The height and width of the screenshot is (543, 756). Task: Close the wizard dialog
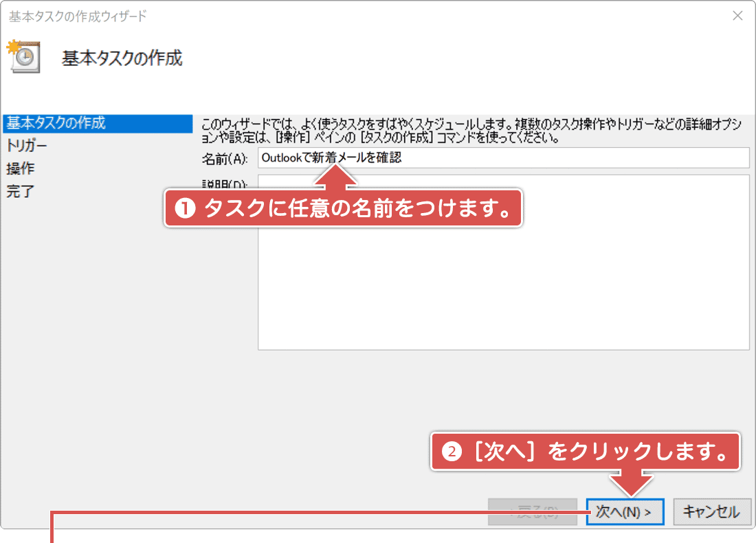coord(738,15)
